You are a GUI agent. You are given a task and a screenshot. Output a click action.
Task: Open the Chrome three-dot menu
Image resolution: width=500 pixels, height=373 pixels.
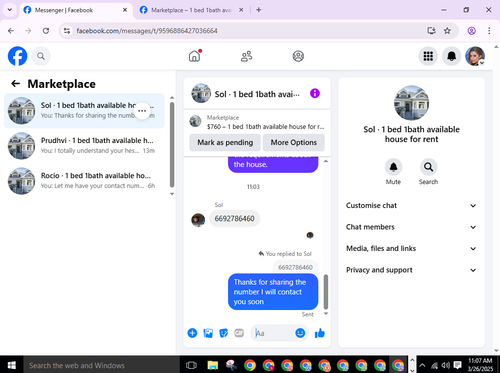[489, 31]
